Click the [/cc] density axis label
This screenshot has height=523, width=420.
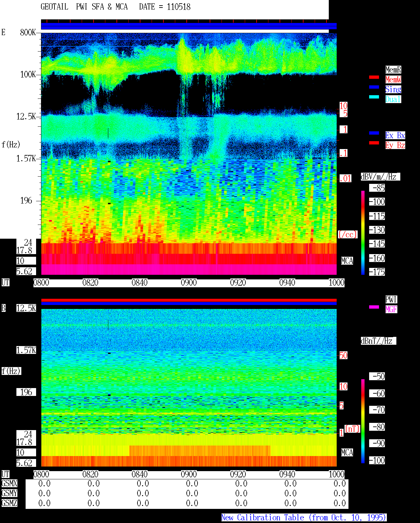tap(347, 234)
